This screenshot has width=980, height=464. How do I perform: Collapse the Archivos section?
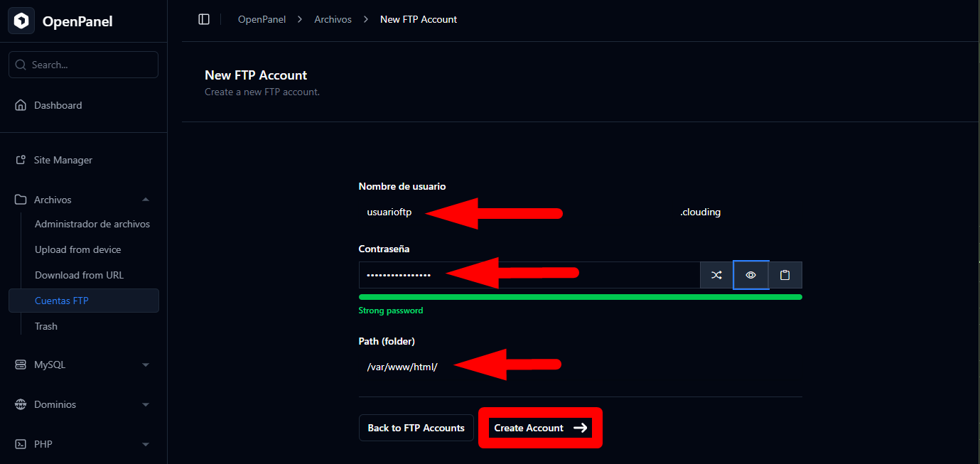click(146, 200)
